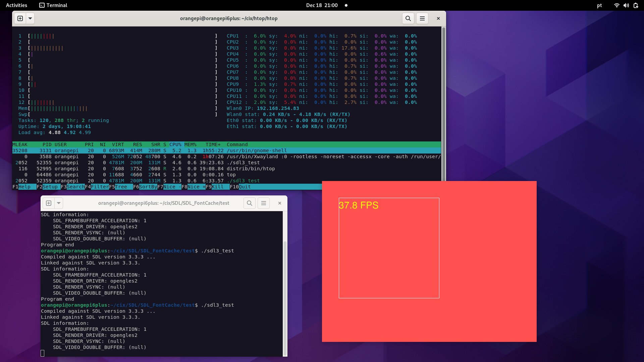Screen dimensions: 644x362
Task: Click search icon in SDL_FontCache terminal
Action: 250,203
